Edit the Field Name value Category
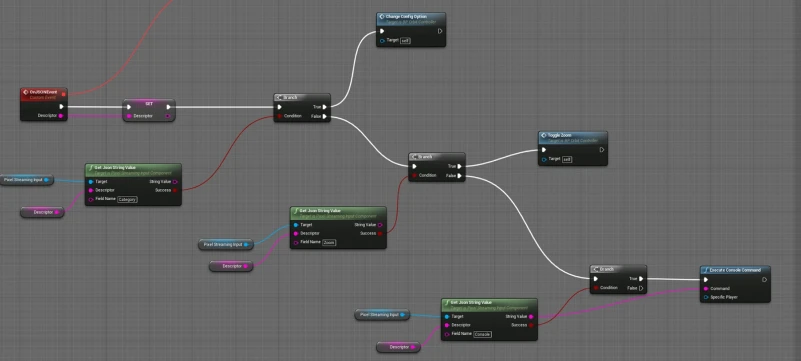This screenshot has width=801, height=361. tap(127, 200)
